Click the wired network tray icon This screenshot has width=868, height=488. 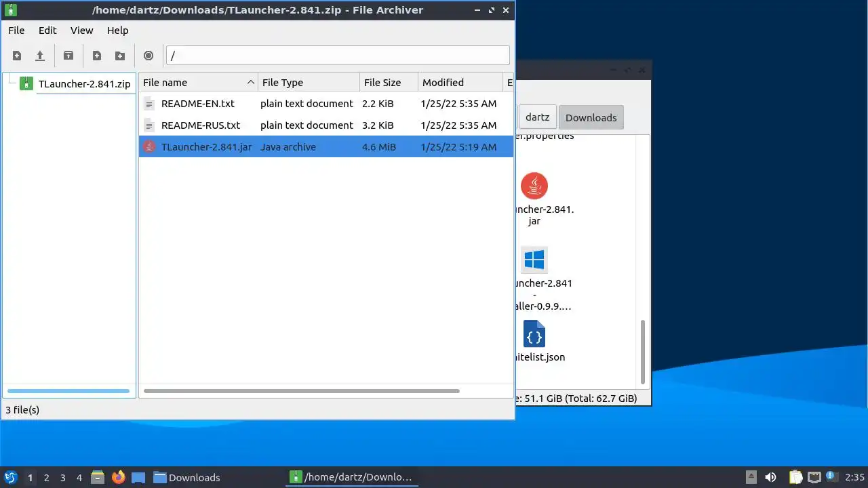coord(814,477)
